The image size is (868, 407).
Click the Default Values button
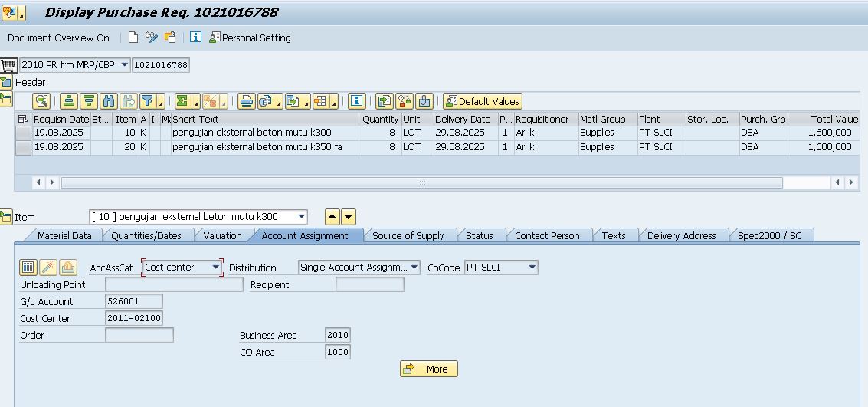pos(482,100)
